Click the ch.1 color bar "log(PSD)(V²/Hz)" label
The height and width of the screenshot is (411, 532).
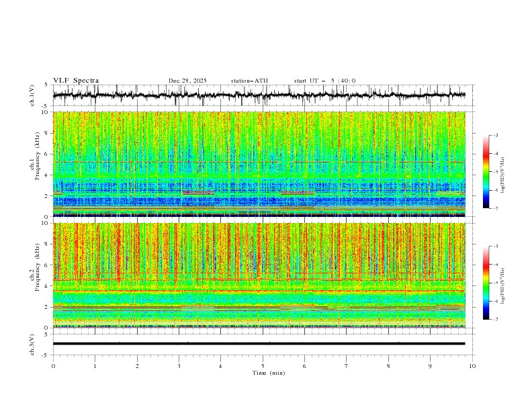(502, 175)
